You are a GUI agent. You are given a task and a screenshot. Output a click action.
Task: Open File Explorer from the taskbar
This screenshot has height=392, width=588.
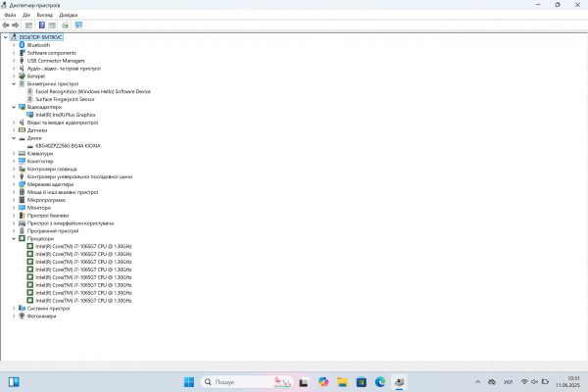click(x=342, y=382)
